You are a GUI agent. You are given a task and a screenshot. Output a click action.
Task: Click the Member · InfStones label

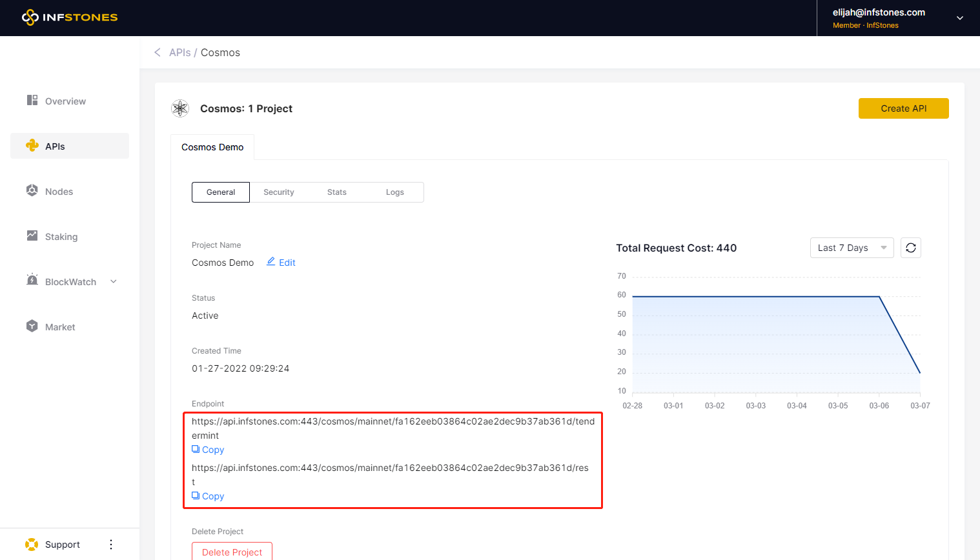click(x=866, y=25)
